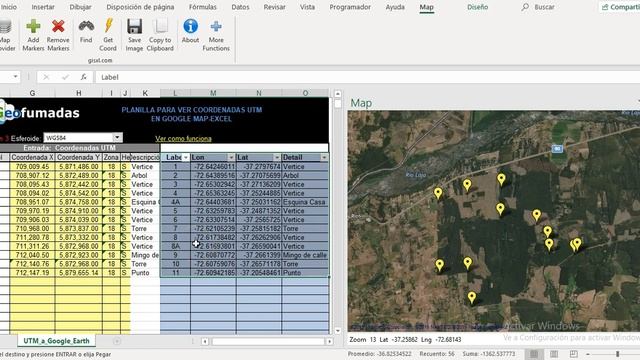Select cell with Coordenada X 709,009.45
Image resolution: width=640 pixels, height=360 pixels.
[x=32, y=167]
